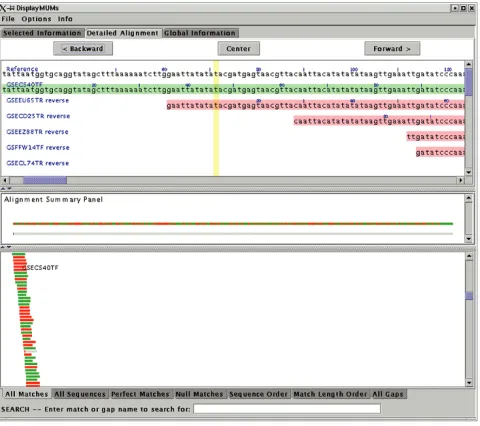Click the match or gap search field
The image size is (480, 426).
[x=287, y=409]
